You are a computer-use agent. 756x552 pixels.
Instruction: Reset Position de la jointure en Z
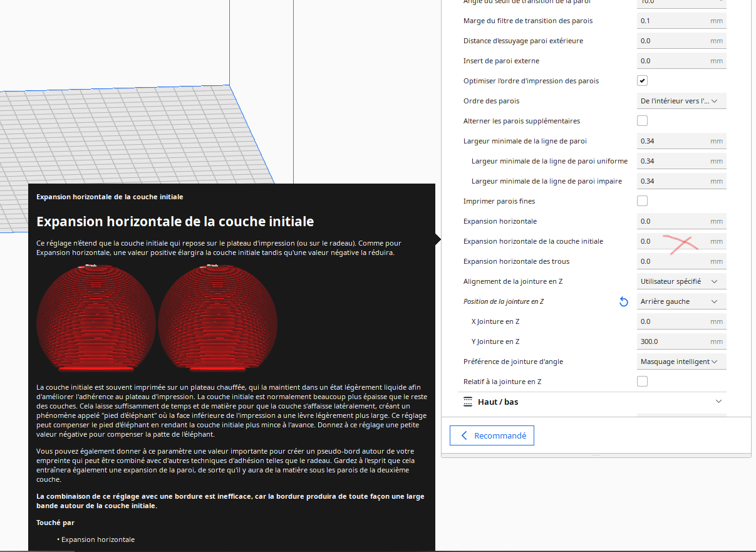click(x=623, y=301)
